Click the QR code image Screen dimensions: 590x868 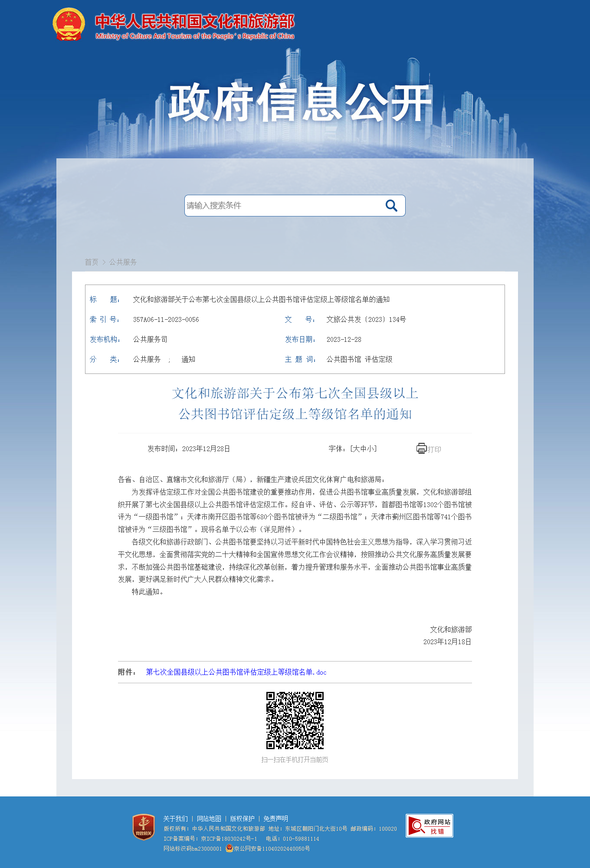pyautogui.click(x=295, y=720)
